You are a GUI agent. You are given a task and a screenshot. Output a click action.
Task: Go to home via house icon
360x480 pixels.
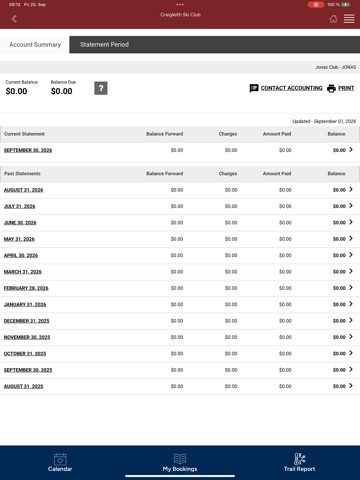pos(333,19)
